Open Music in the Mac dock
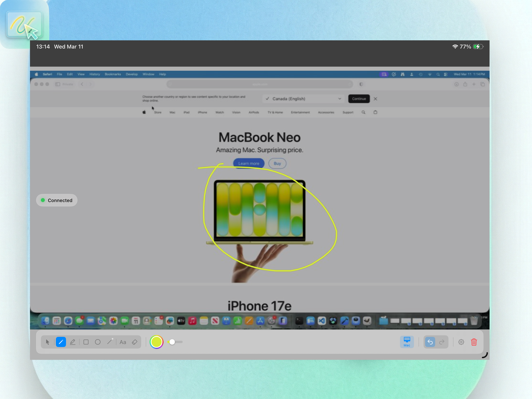The height and width of the screenshot is (399, 532). [192, 320]
